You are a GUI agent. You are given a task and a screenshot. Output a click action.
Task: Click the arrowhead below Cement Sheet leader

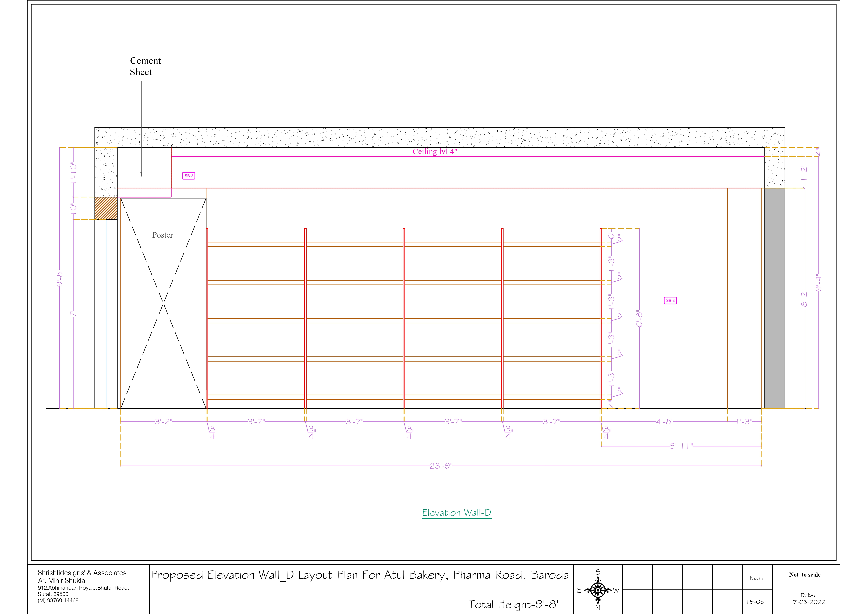(x=141, y=174)
